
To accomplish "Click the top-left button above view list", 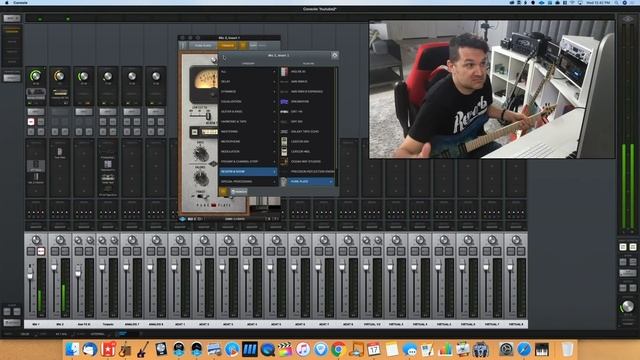I will (x=11, y=18).
